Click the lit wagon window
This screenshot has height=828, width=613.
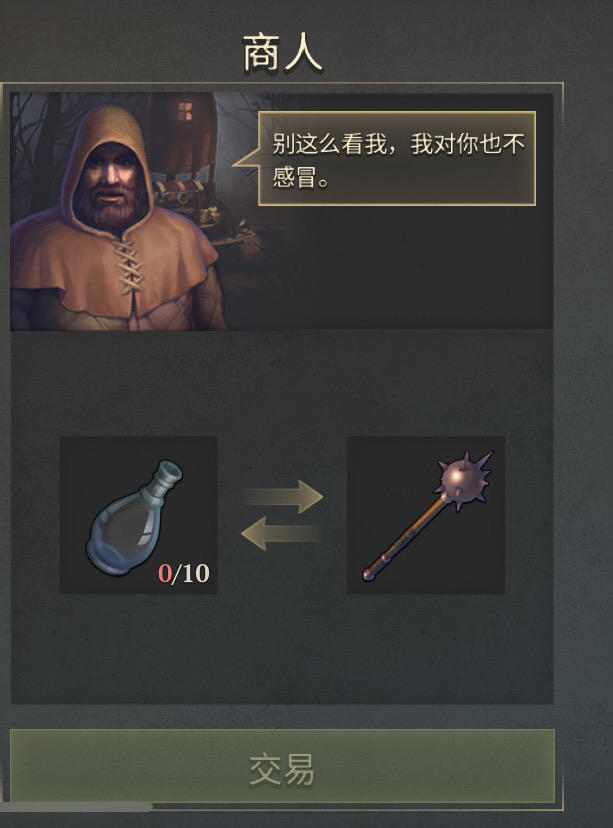point(185,111)
